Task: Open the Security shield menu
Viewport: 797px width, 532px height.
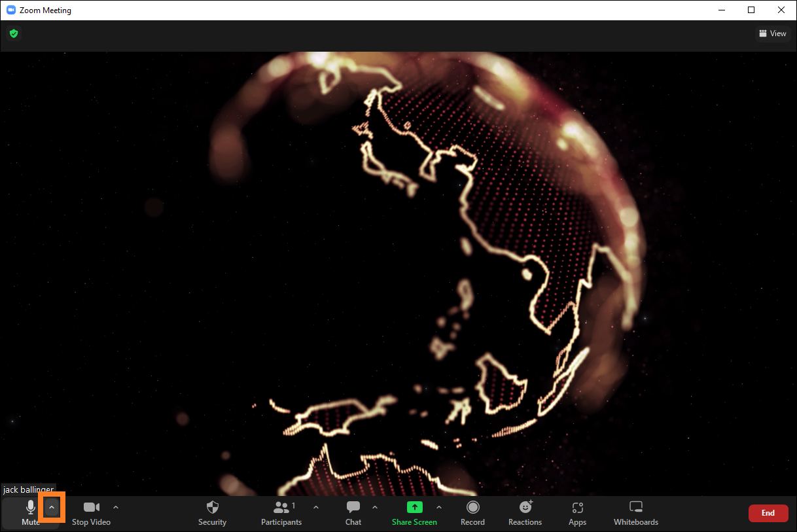Action: coord(212,513)
